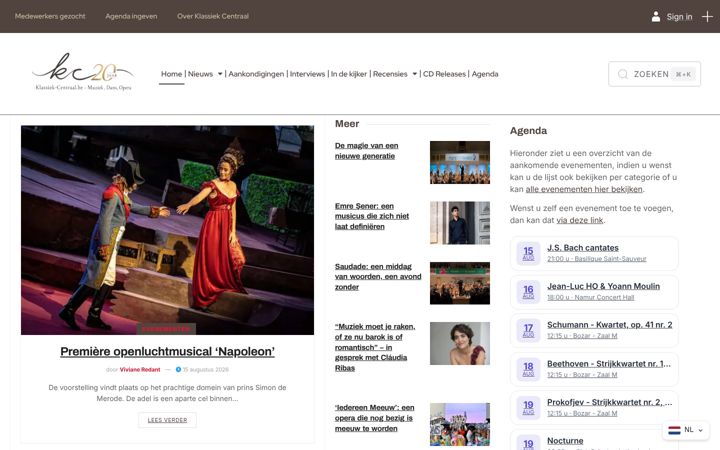This screenshot has height=450, width=720.
Task: Select the 18 AUG date badge
Action: click(x=528, y=369)
